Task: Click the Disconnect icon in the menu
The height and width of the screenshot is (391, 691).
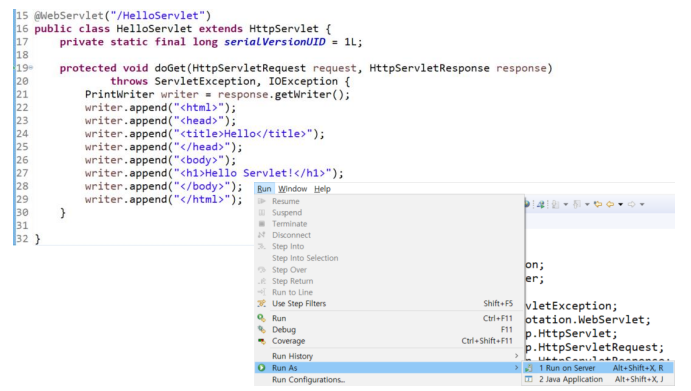Action: click(x=262, y=235)
